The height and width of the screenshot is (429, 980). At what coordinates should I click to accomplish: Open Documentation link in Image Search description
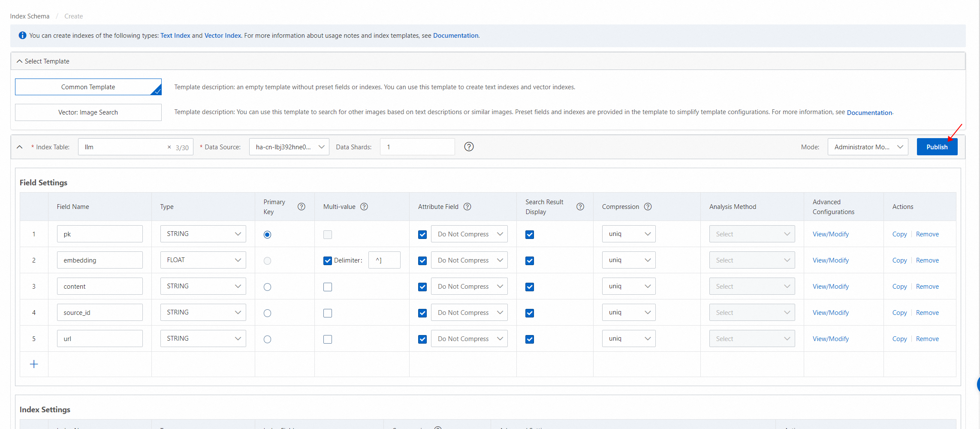pyautogui.click(x=869, y=112)
